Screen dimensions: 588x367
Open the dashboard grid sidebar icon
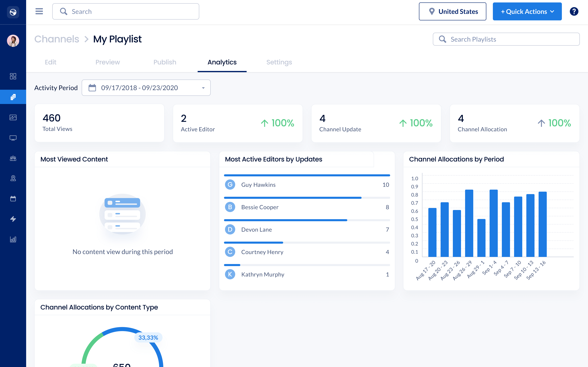13,76
